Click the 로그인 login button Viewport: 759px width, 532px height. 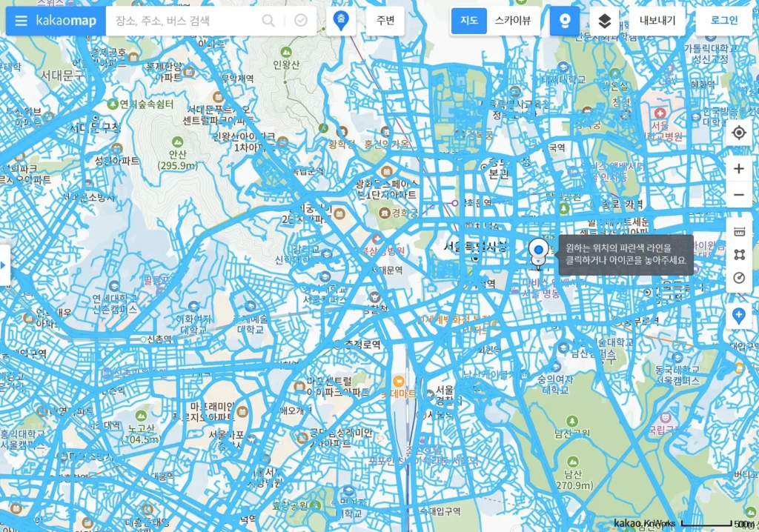pos(724,21)
